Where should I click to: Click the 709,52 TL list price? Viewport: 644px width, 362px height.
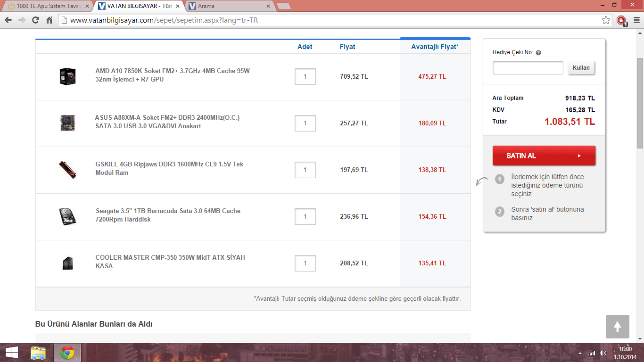point(354,76)
